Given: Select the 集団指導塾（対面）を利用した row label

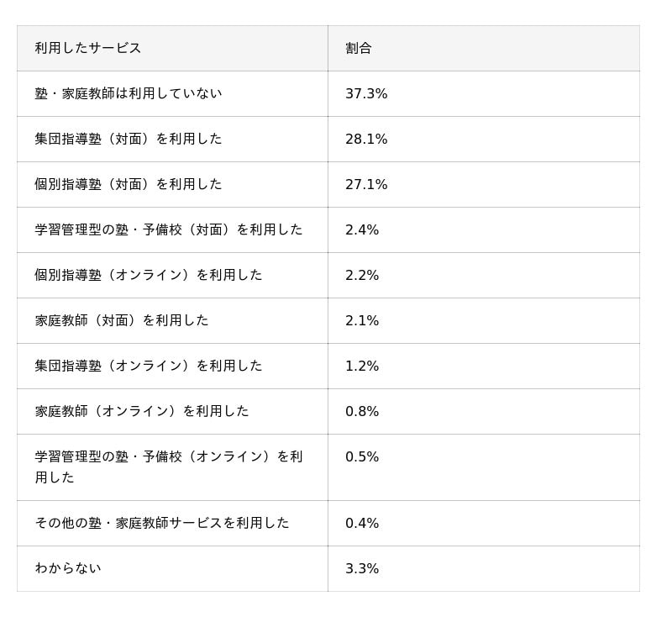Looking at the screenshot, I should 129,139.
